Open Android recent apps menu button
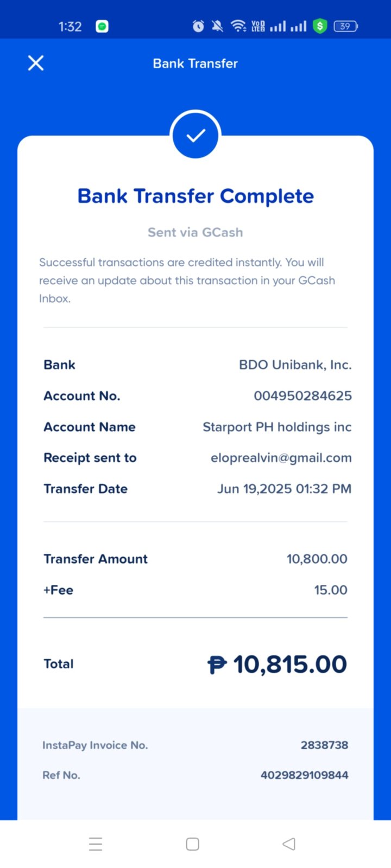Screen dimensions: 391x868 (x=96, y=844)
